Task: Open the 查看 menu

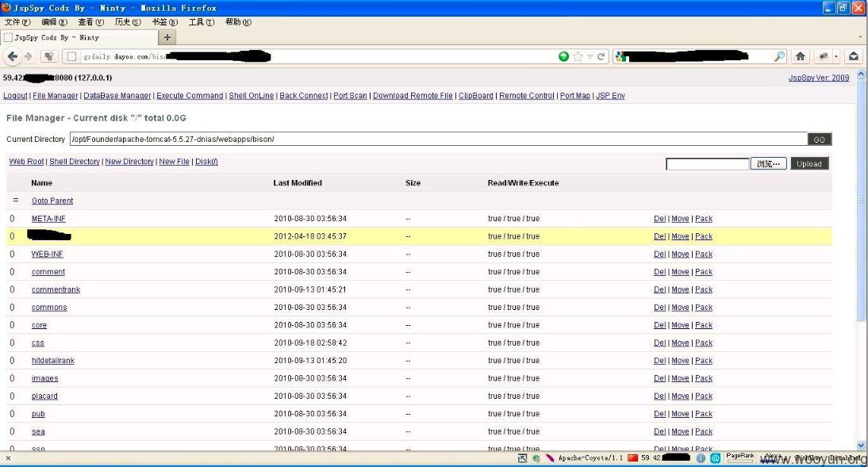Action: [x=90, y=22]
